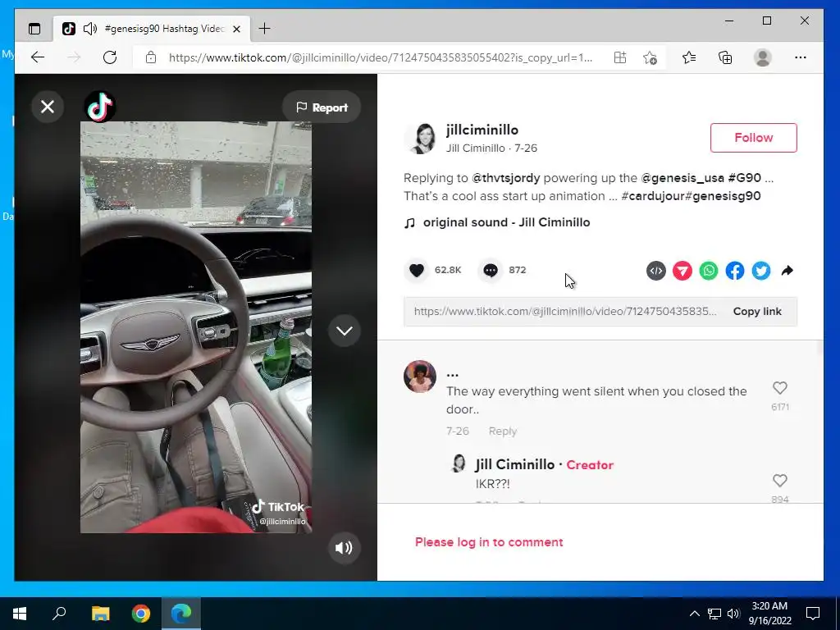The image size is (840, 630).
Task: Launch Google Chrome from taskbar
Action: (x=141, y=614)
